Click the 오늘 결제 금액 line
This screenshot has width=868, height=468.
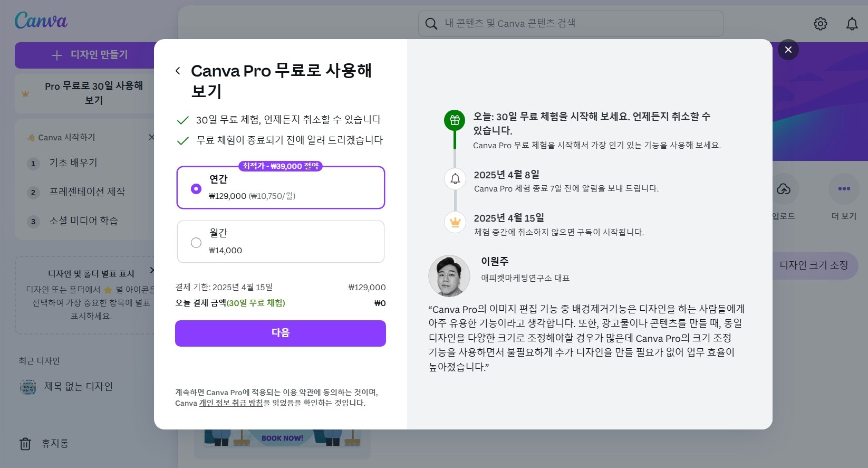click(281, 303)
